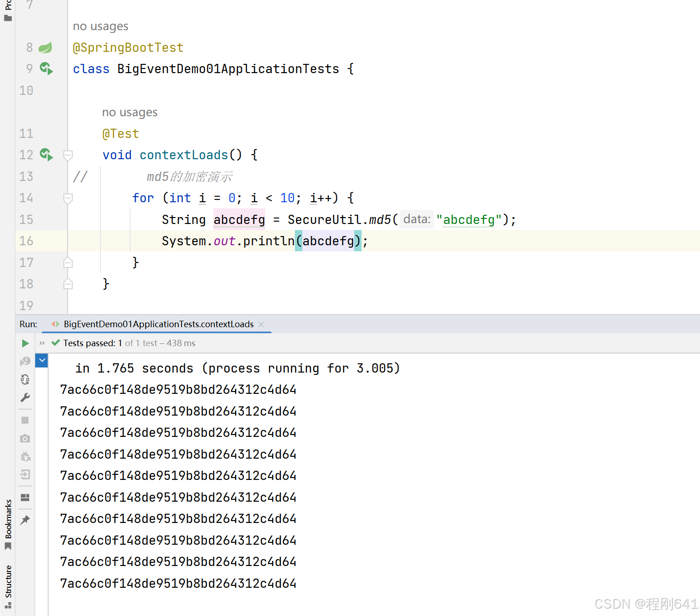
Task: Click the import test results icon
Action: [25, 475]
